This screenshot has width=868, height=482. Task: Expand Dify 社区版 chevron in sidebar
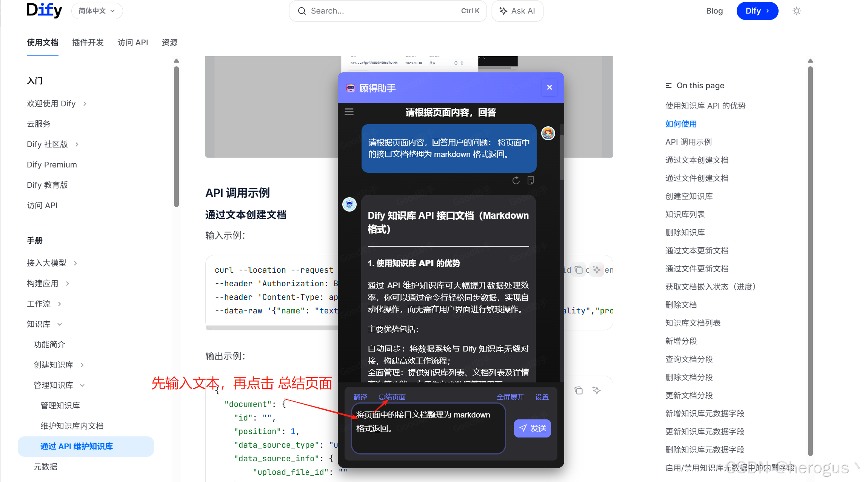(x=77, y=144)
